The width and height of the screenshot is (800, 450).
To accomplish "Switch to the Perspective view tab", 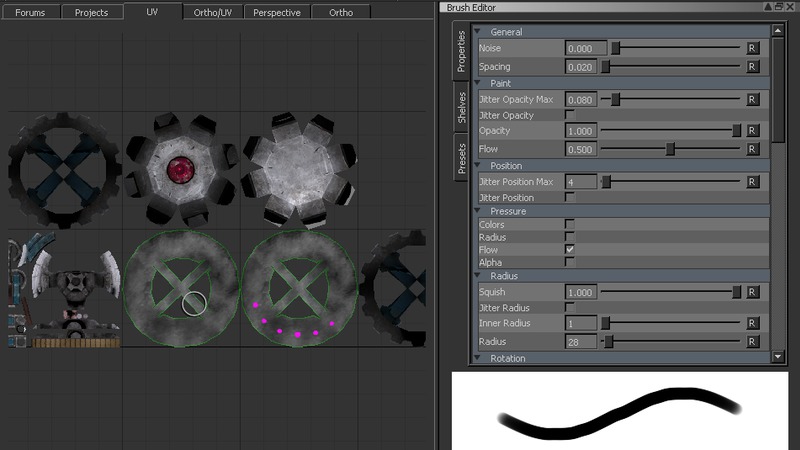I will coord(277,13).
